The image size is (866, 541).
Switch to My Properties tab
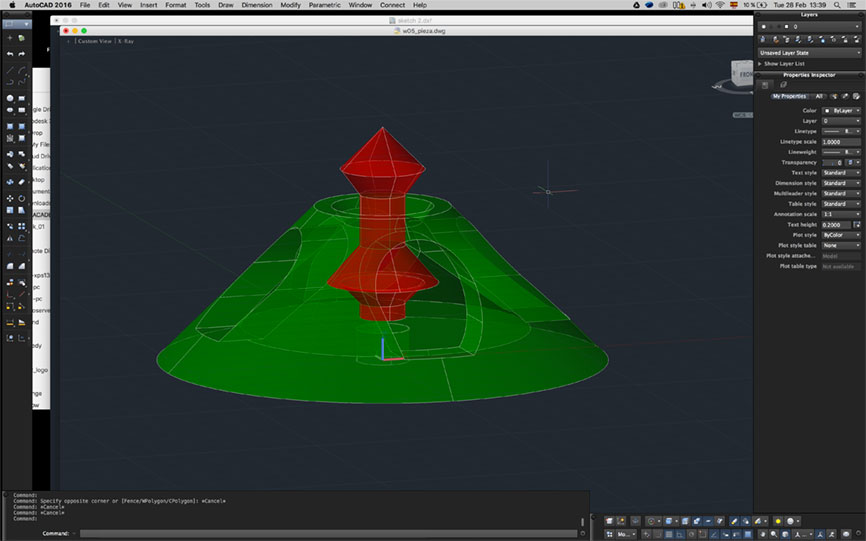(789, 96)
